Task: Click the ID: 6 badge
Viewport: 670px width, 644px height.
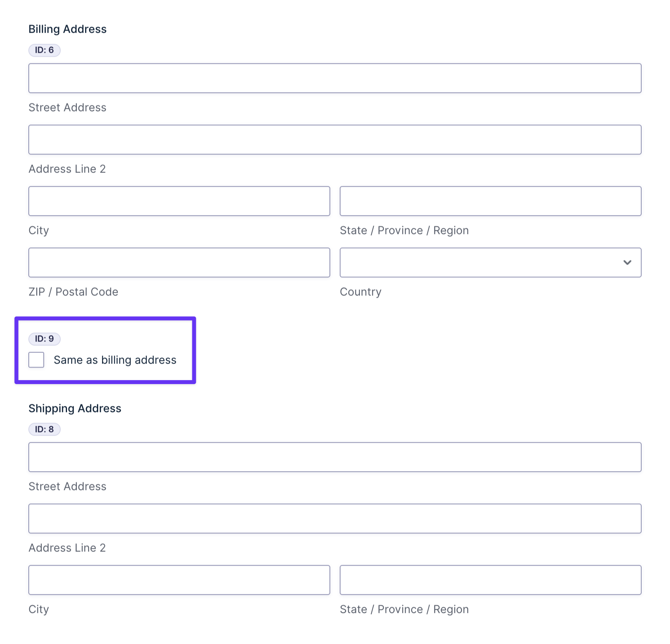Action: [x=44, y=50]
